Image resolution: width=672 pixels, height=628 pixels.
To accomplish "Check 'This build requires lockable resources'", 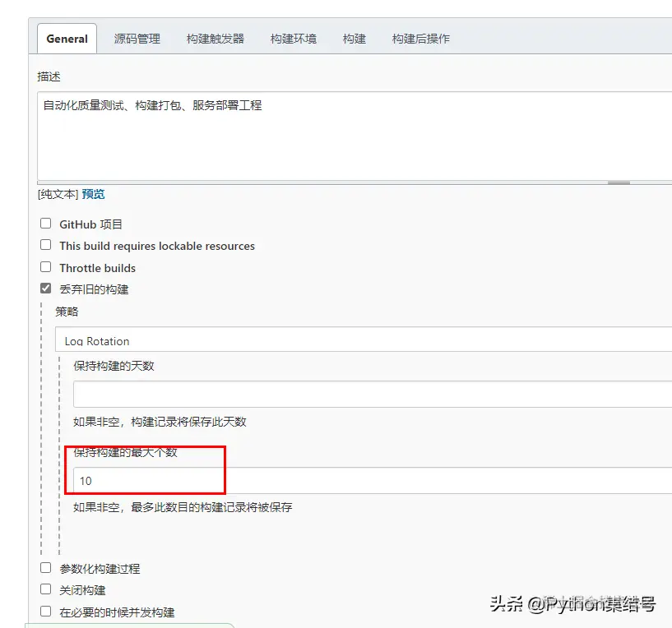I will (46, 246).
